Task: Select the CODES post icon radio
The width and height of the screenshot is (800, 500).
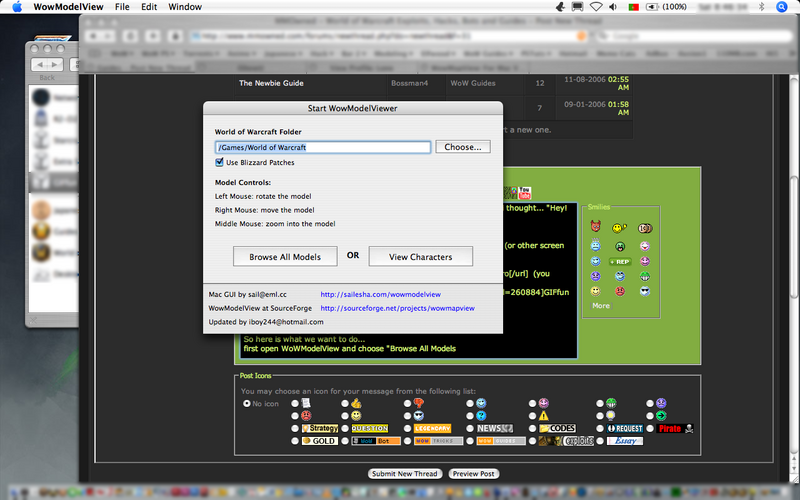Action: click(533, 429)
